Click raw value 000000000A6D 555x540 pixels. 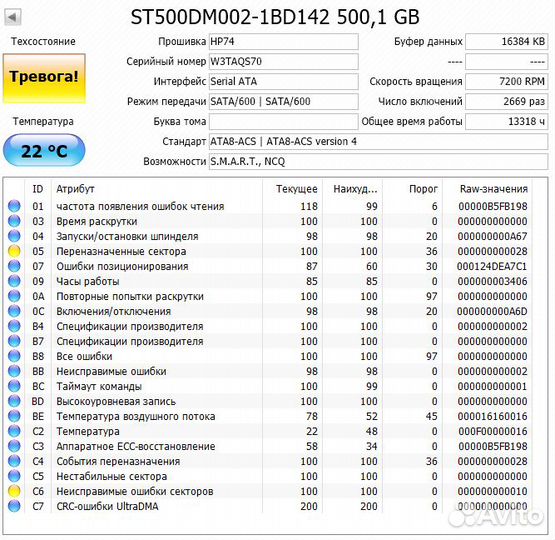tap(492, 311)
